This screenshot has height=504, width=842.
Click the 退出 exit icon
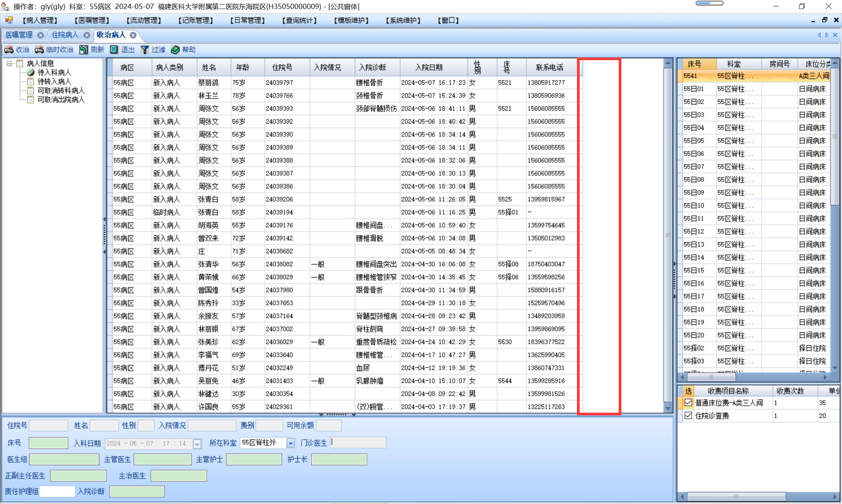[x=114, y=50]
